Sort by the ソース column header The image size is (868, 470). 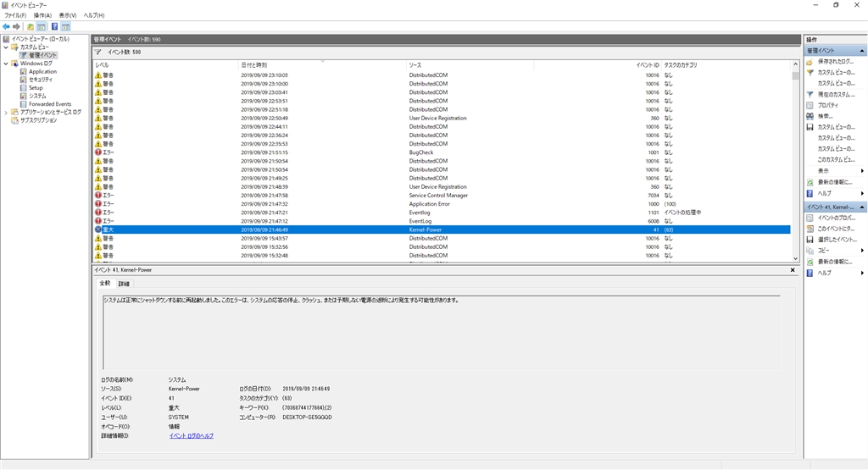(470, 65)
